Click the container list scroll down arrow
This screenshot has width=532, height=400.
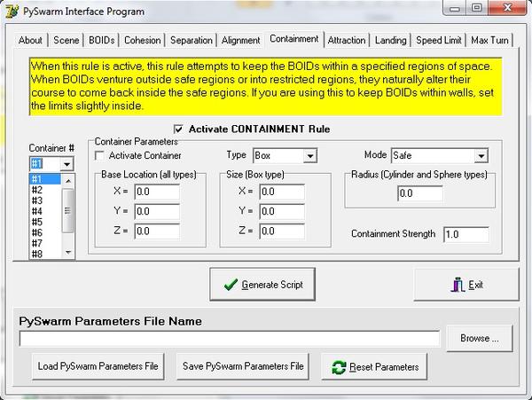[68, 252]
